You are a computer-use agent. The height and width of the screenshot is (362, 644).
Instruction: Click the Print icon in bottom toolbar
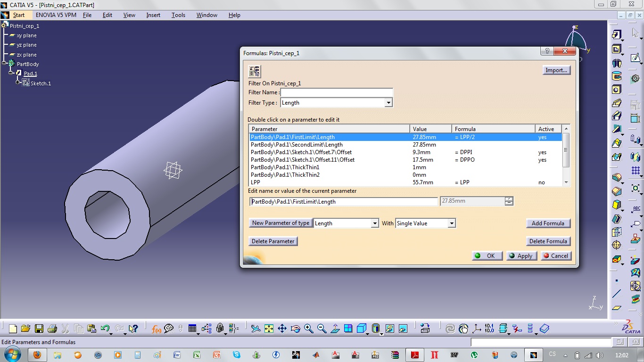(x=52, y=329)
